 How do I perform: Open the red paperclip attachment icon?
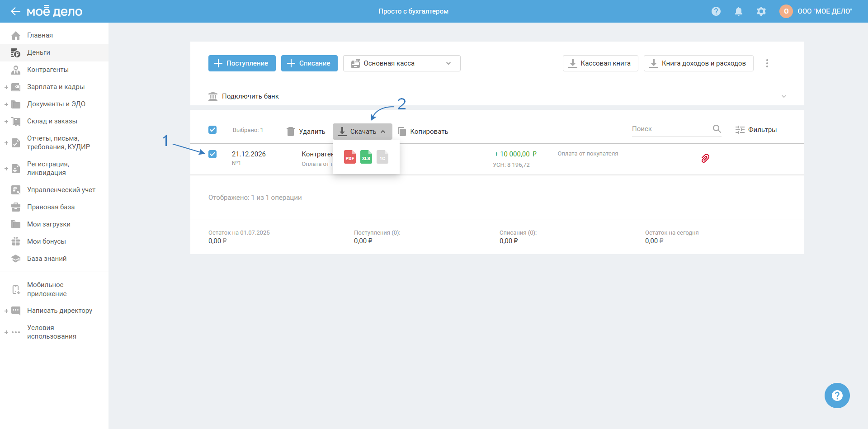point(705,158)
